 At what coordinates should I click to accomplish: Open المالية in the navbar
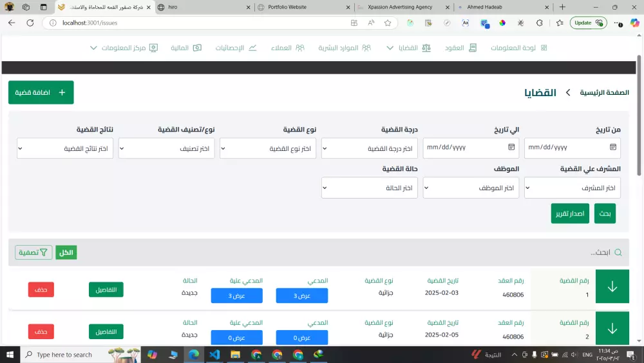[186, 48]
